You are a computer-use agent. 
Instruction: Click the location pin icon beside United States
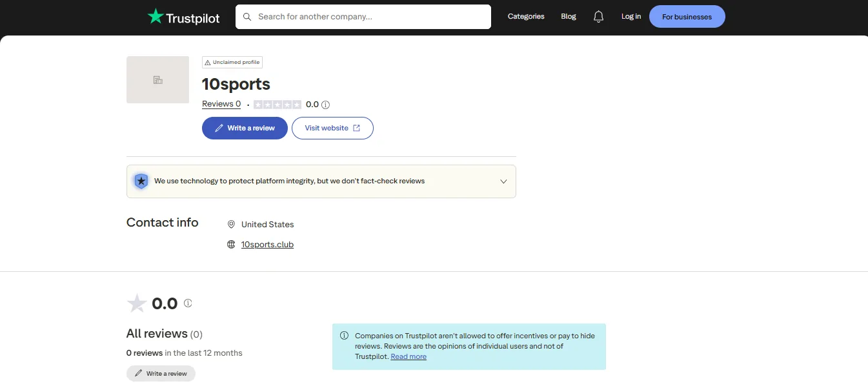tap(231, 225)
